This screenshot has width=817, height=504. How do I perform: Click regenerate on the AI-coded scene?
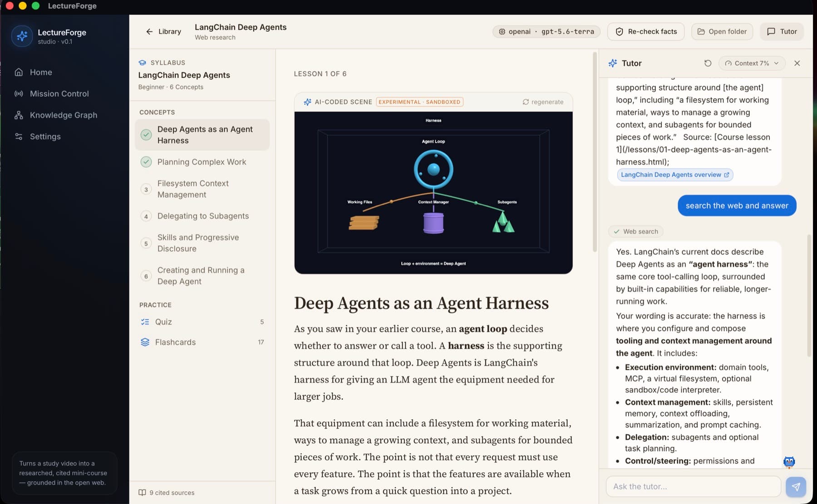point(543,102)
